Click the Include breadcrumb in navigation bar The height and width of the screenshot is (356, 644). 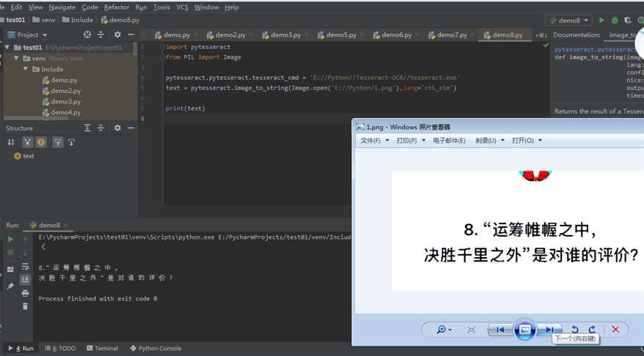78,20
